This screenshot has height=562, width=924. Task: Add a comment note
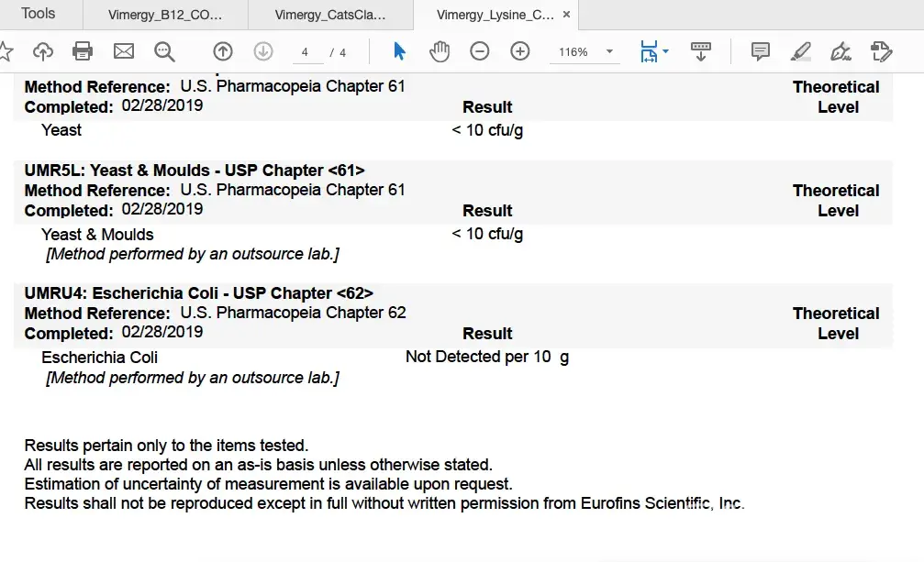pos(760,51)
